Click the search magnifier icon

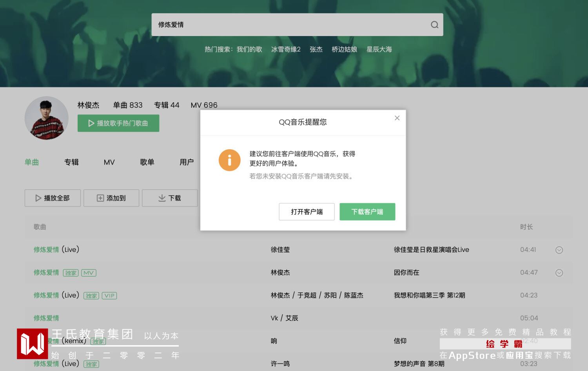pos(434,25)
